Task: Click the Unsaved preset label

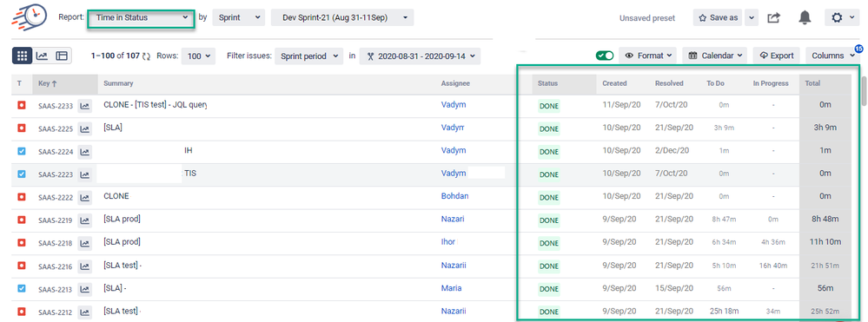Action: [647, 18]
